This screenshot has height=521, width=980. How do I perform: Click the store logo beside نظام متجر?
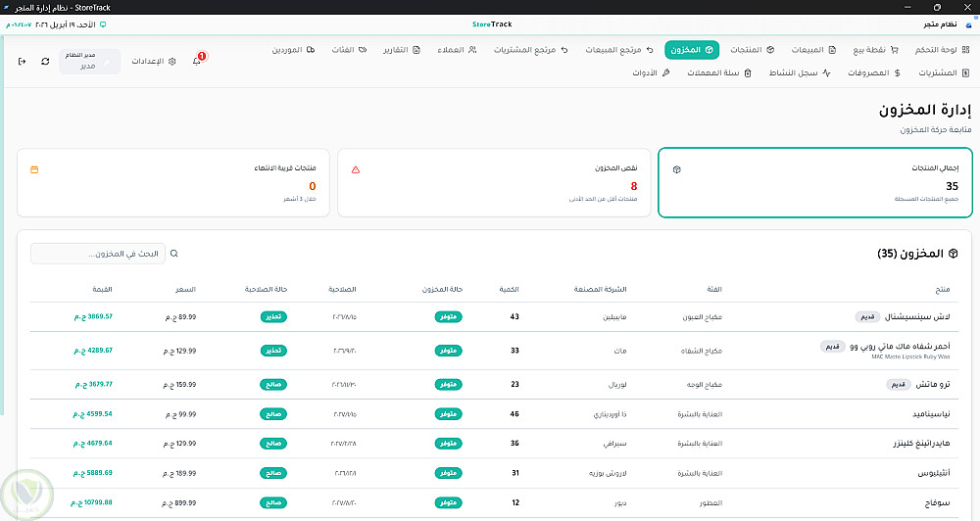[x=968, y=24]
